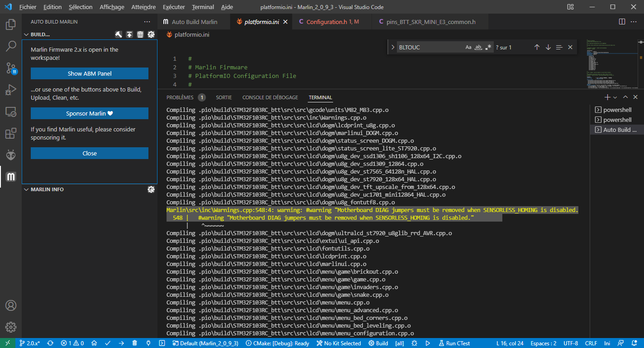The image size is (644, 348).
Task: Click the Sponsor Marlin button
Action: click(x=90, y=113)
